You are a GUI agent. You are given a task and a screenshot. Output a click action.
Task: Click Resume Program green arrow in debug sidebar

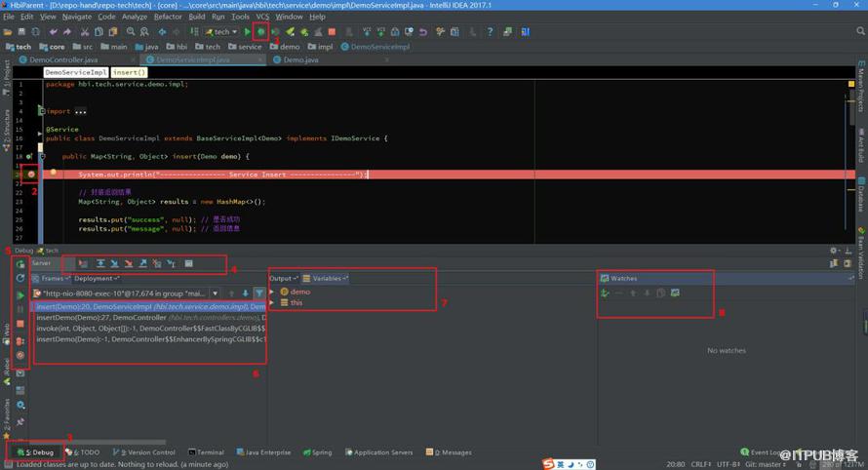[x=20, y=295]
